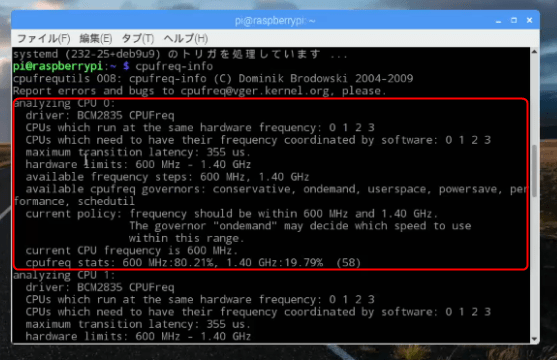Click the 'formance, schedutil' wrapped line
This screenshot has height=360, width=557.
(x=74, y=202)
